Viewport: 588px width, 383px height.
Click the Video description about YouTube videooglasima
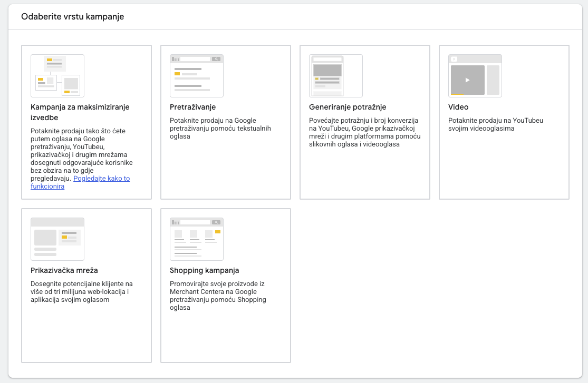(x=495, y=124)
